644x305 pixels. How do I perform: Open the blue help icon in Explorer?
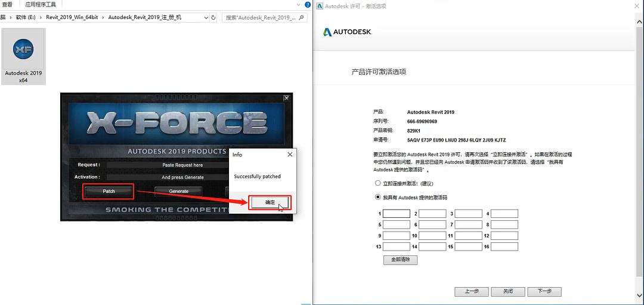point(308,4)
